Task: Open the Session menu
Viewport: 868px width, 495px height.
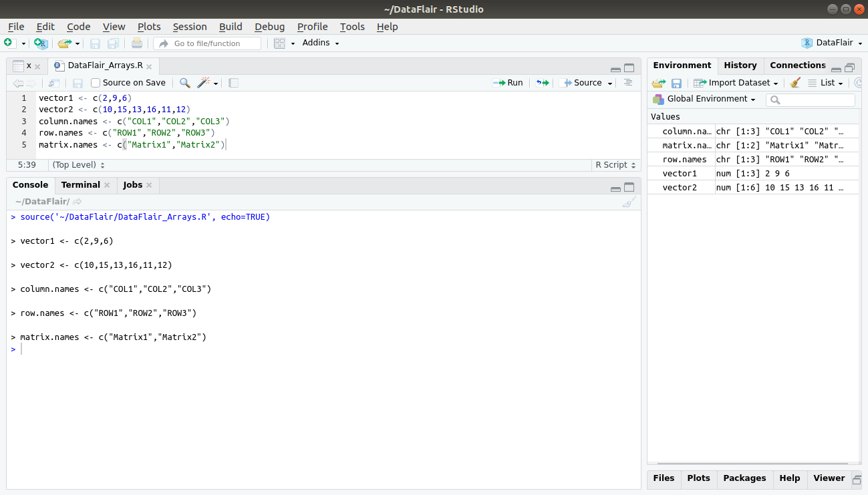Action: pos(190,27)
